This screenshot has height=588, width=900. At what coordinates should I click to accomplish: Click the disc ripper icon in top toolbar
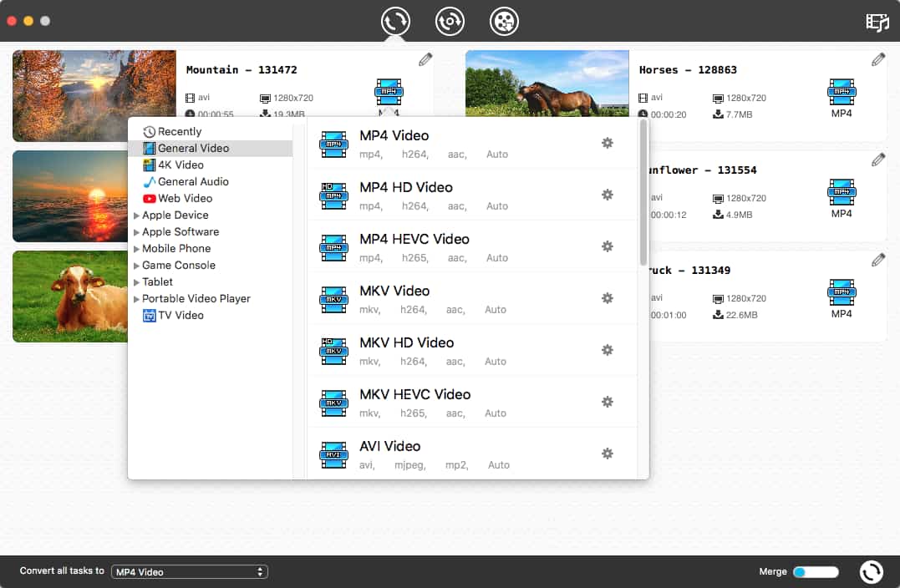450,22
